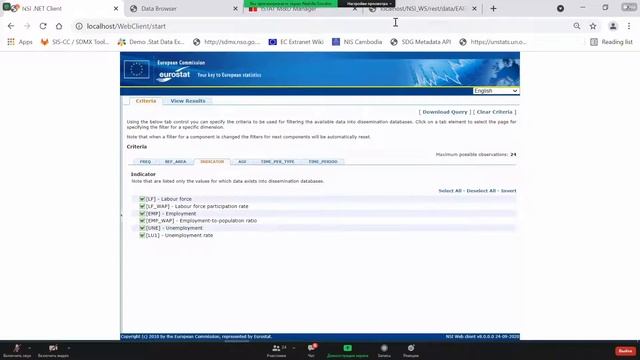The image size is (640, 360).
Task: Open the Chrome three-dot menu
Action: pyautogui.click(x=629, y=26)
